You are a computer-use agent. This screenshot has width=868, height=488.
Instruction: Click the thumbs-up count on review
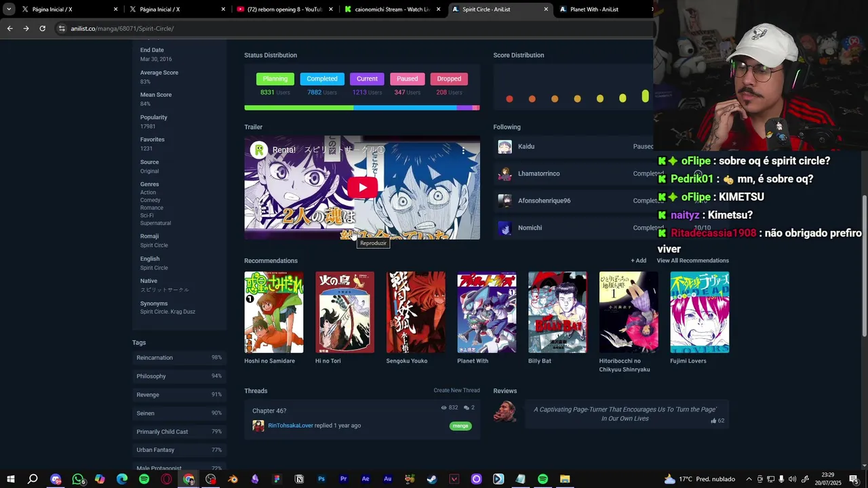coord(717,421)
